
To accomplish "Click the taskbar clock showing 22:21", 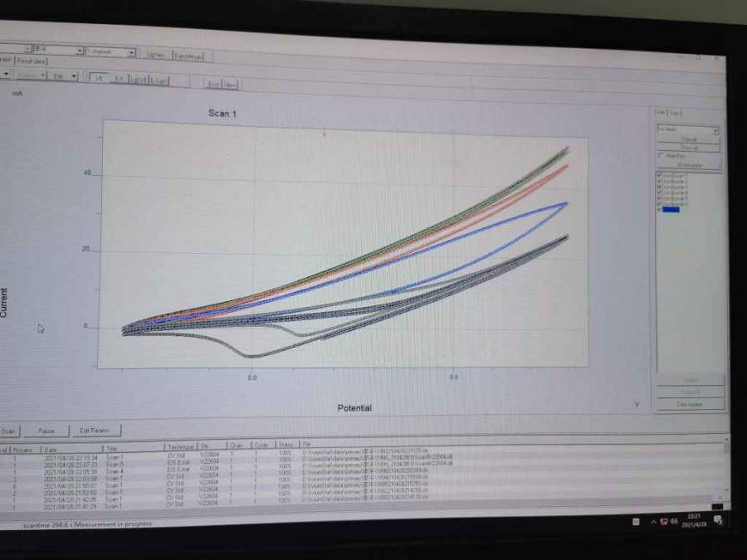I will pos(694,520).
